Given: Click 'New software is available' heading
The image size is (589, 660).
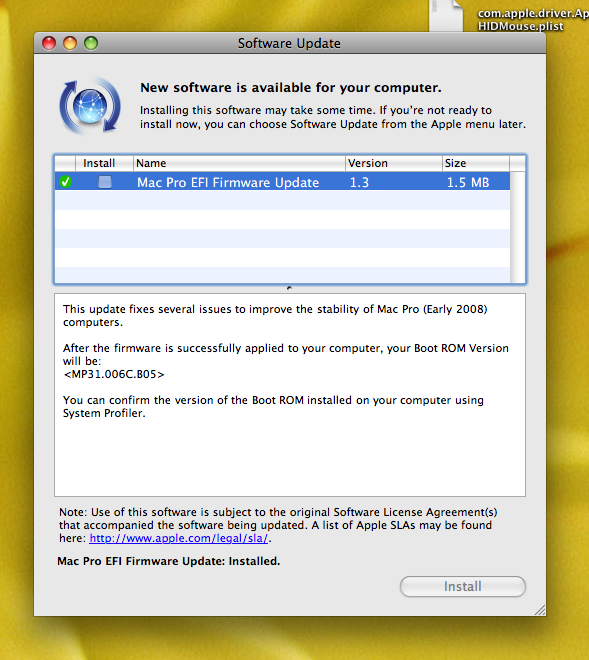Looking at the screenshot, I should pos(291,88).
